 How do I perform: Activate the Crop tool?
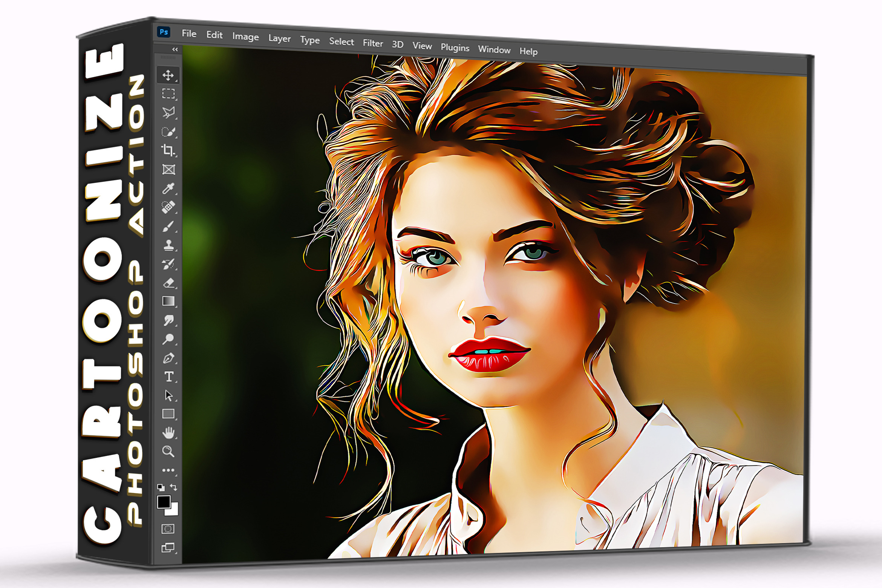tap(168, 150)
